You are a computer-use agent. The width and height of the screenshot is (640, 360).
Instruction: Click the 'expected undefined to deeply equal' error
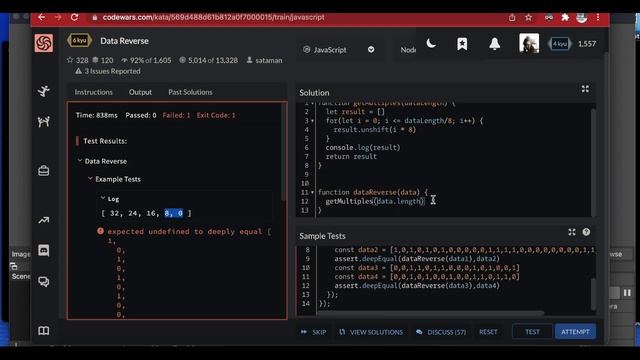pos(189,231)
